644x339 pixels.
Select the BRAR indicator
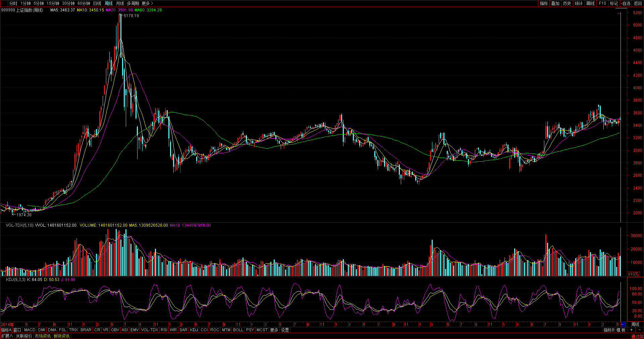coord(86,330)
